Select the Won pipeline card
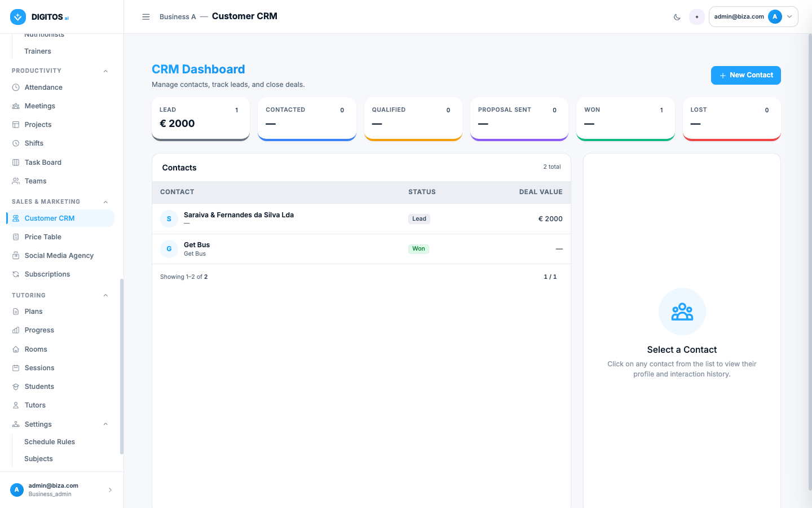This screenshot has width=812, height=508. [x=625, y=119]
